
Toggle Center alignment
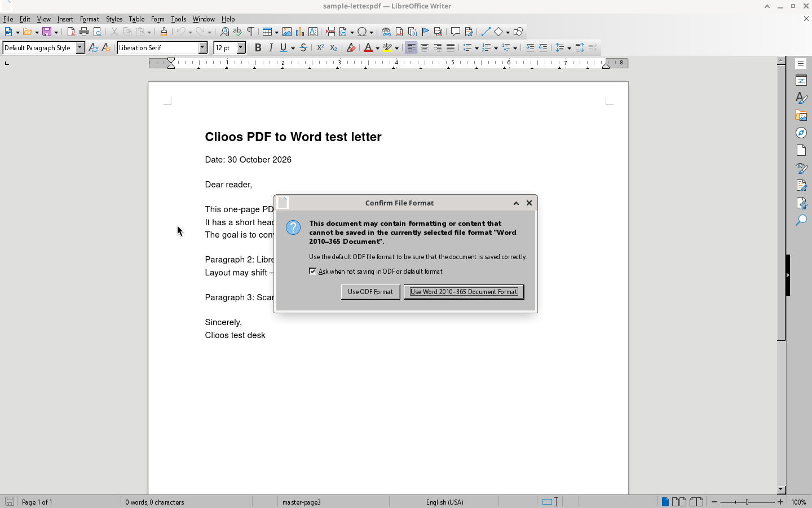424,48
